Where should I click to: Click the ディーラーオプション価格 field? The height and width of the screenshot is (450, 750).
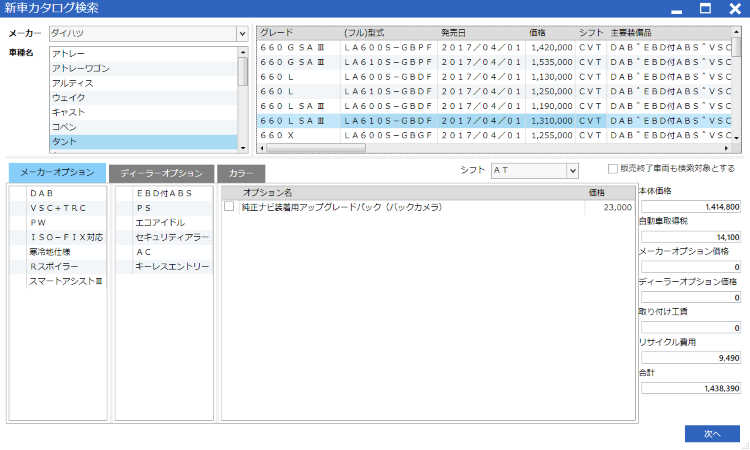pyautogui.click(x=691, y=297)
